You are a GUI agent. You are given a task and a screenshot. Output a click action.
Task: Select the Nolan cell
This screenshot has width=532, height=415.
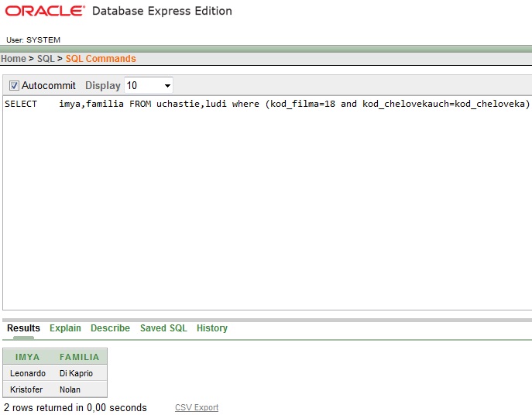[x=70, y=389]
